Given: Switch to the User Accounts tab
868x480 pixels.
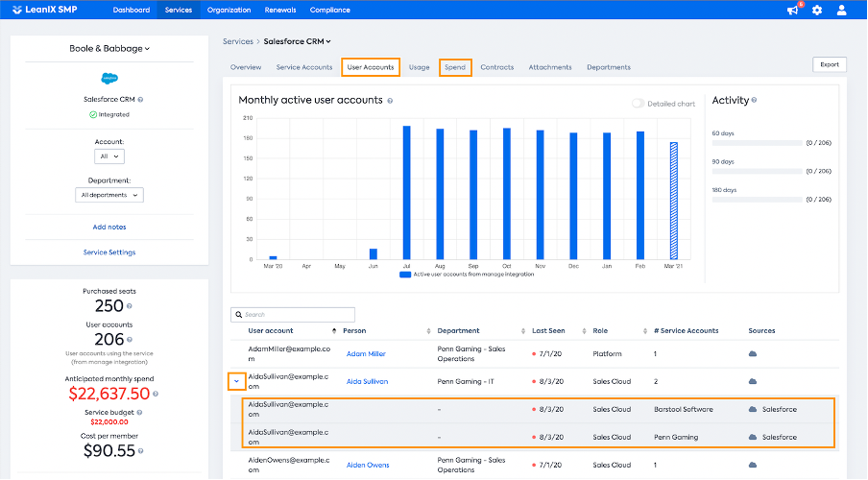Looking at the screenshot, I should point(371,67).
